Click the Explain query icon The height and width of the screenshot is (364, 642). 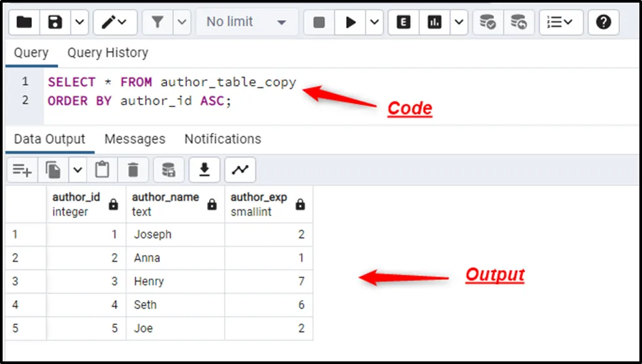pyautogui.click(x=404, y=22)
